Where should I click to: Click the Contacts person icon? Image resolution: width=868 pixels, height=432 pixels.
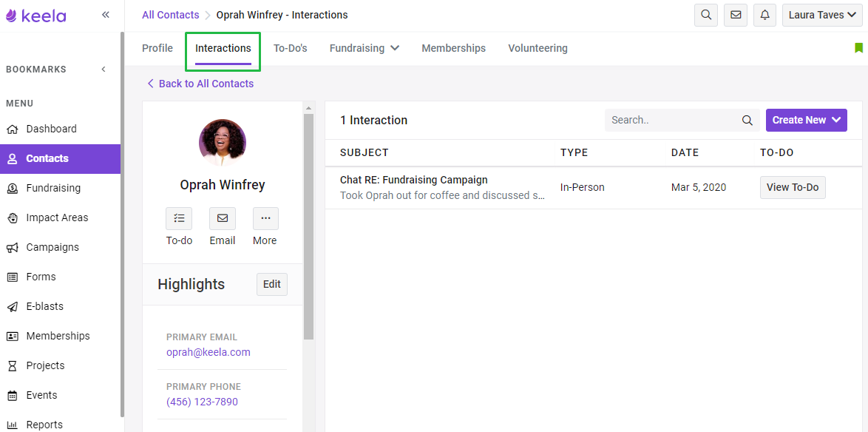coord(12,159)
